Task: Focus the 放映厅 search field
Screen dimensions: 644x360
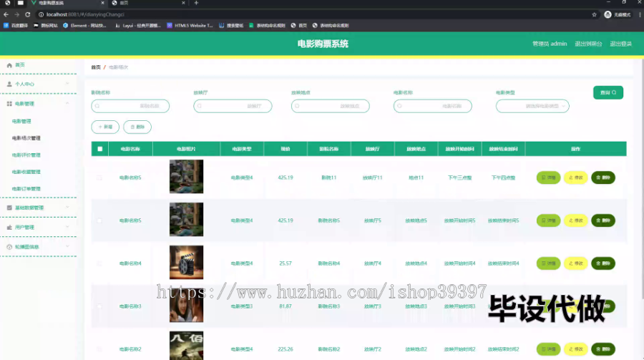Action: tap(233, 106)
